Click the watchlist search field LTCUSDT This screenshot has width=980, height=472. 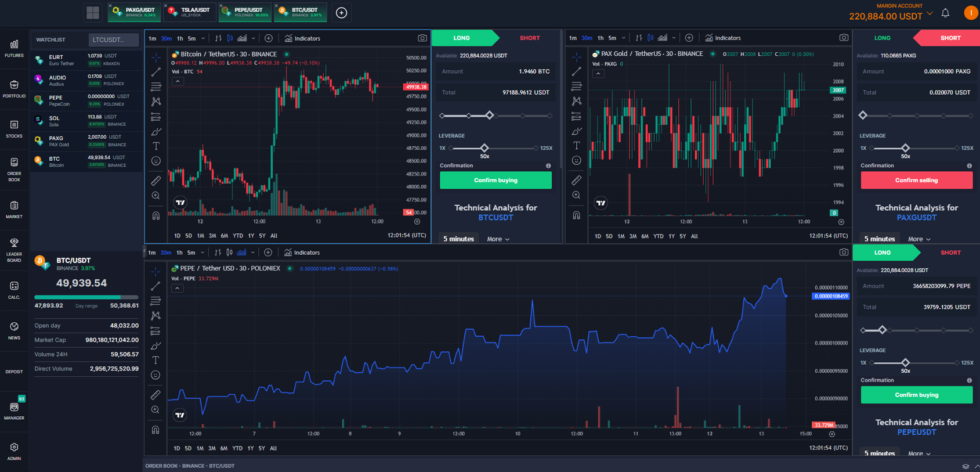(114, 39)
